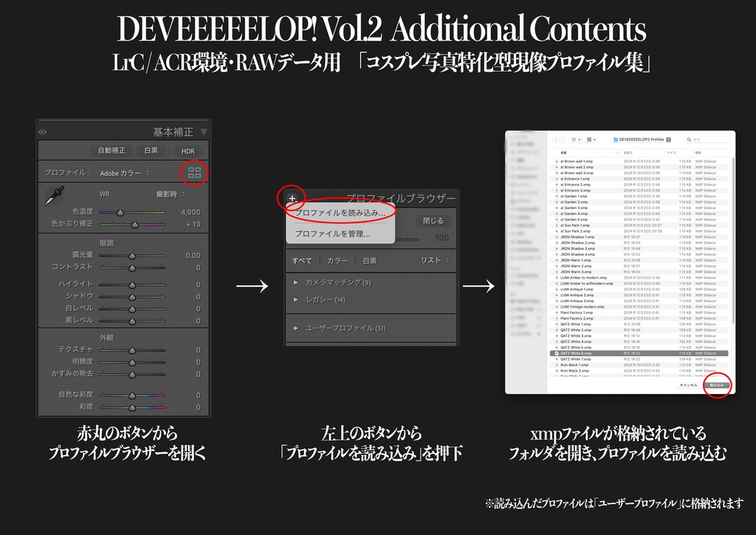Select the QATZ White 6.xmp file
The height and width of the screenshot is (535, 756).
tap(576, 353)
